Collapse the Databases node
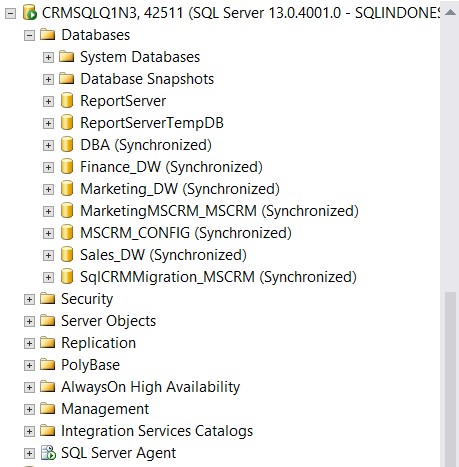The width and height of the screenshot is (459, 467). pyautogui.click(x=29, y=35)
